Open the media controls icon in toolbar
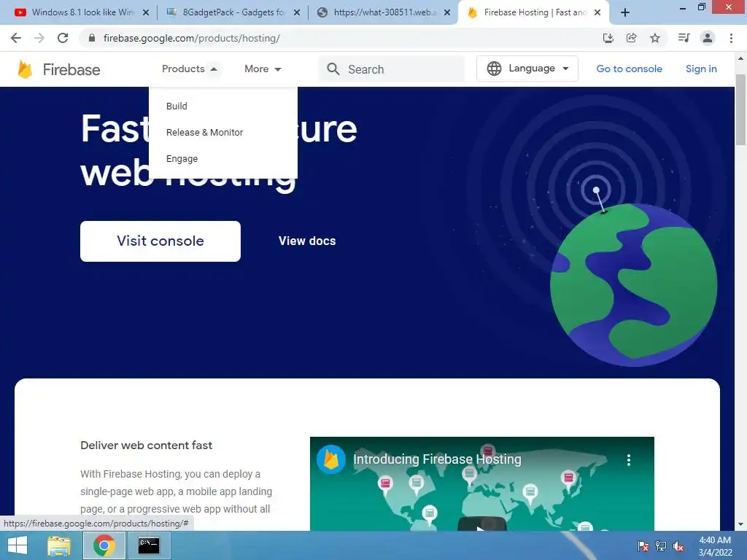The height and width of the screenshot is (560, 747). click(x=684, y=38)
